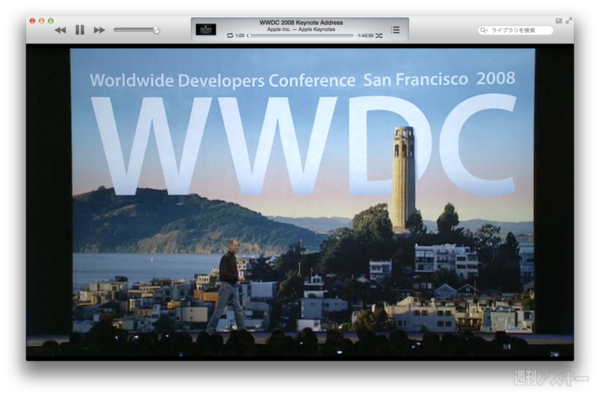Viewport: 600px width, 397px height.
Task: Click the playback progress bar
Action: [300, 36]
